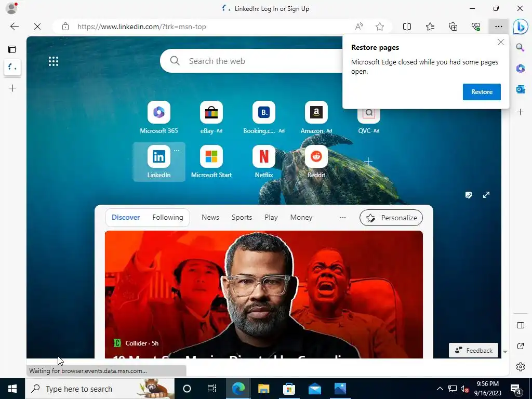Open the Favorites list icon
Image resolution: width=532 pixels, height=399 pixels.
pyautogui.click(x=430, y=26)
